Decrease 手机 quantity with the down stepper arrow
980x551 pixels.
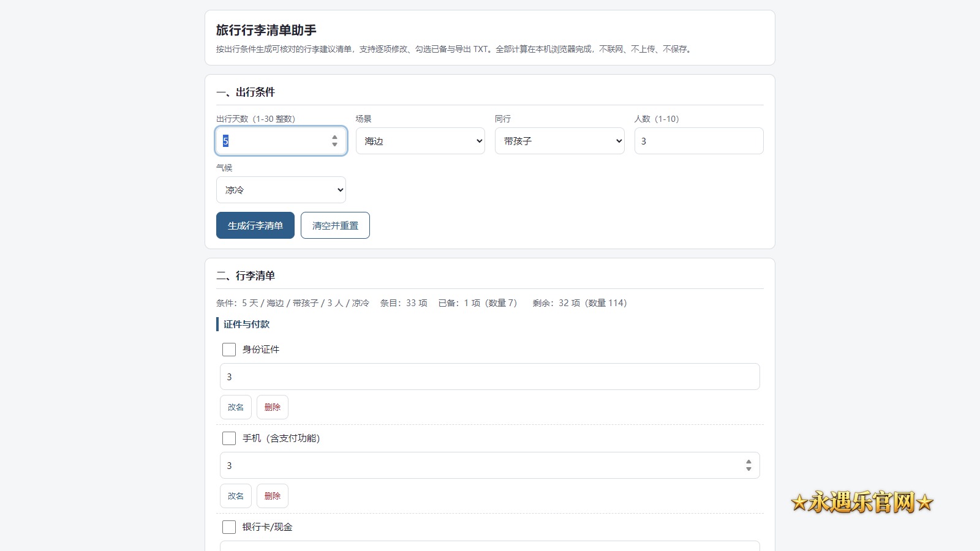(748, 469)
